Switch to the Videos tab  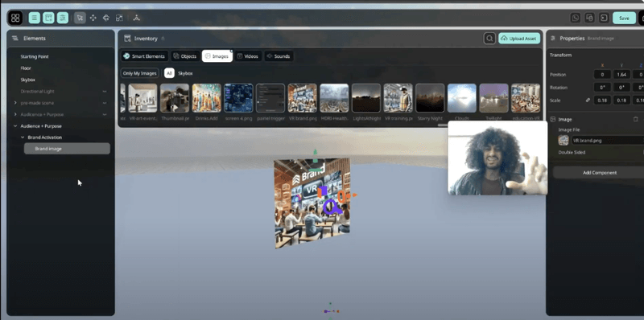(x=248, y=56)
